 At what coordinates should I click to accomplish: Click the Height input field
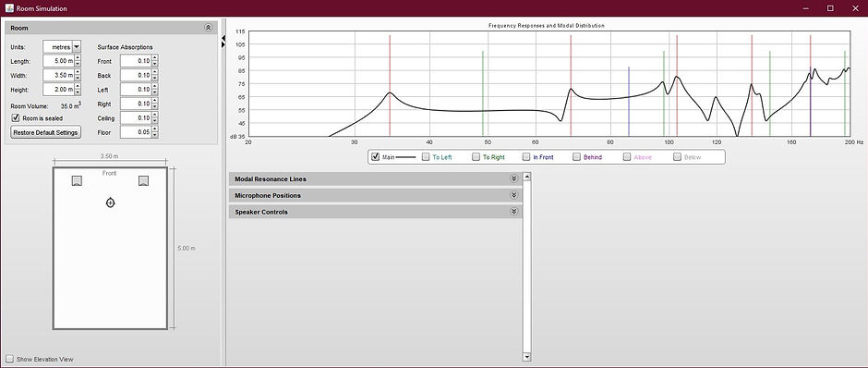58,90
